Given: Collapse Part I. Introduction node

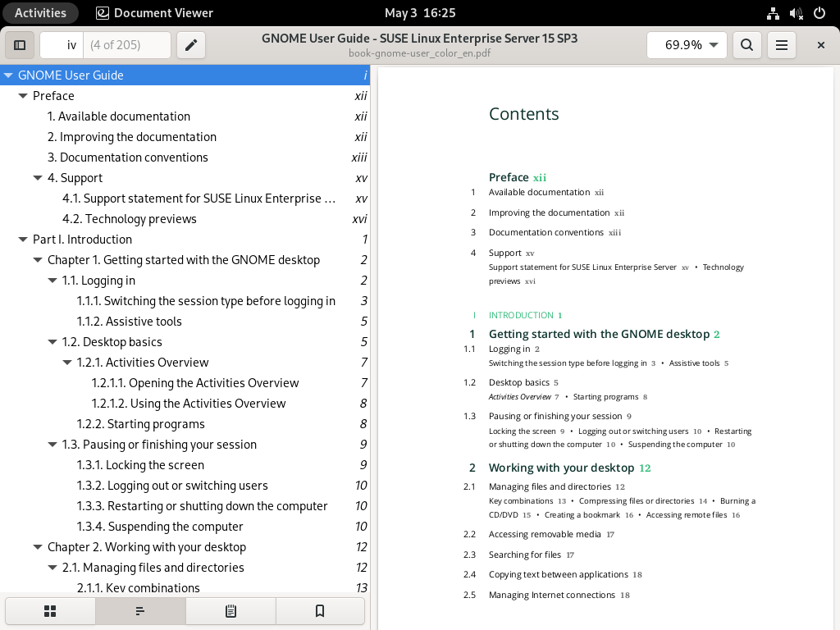Looking at the screenshot, I should (23, 240).
